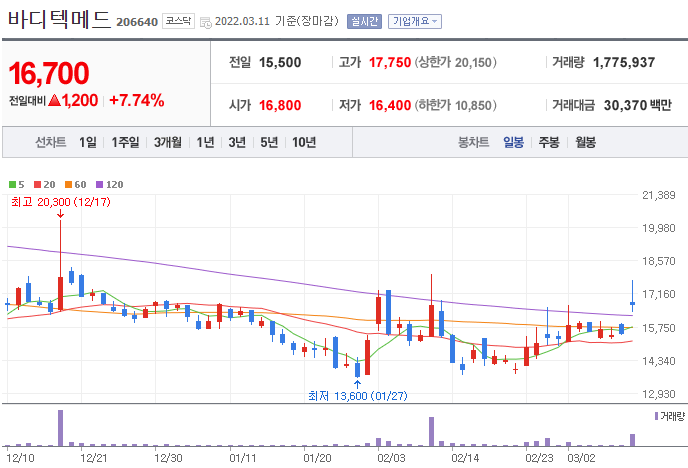Click the 시가 value 16,800
The width and height of the screenshot is (688, 468).
[280, 105]
